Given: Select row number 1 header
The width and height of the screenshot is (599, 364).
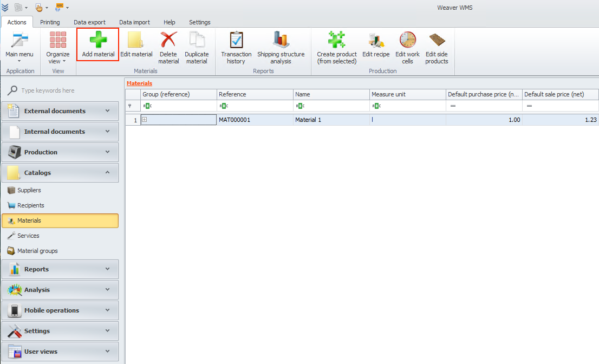Looking at the screenshot, I should [133, 120].
